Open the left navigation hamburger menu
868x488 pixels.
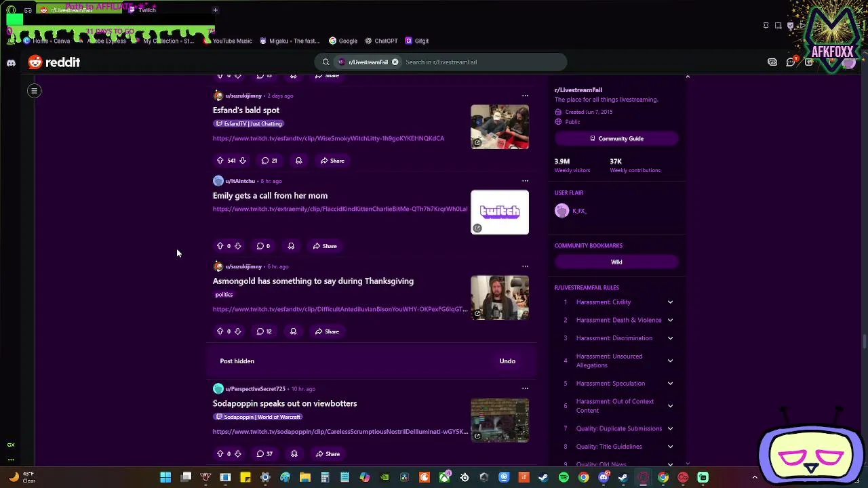(x=34, y=91)
